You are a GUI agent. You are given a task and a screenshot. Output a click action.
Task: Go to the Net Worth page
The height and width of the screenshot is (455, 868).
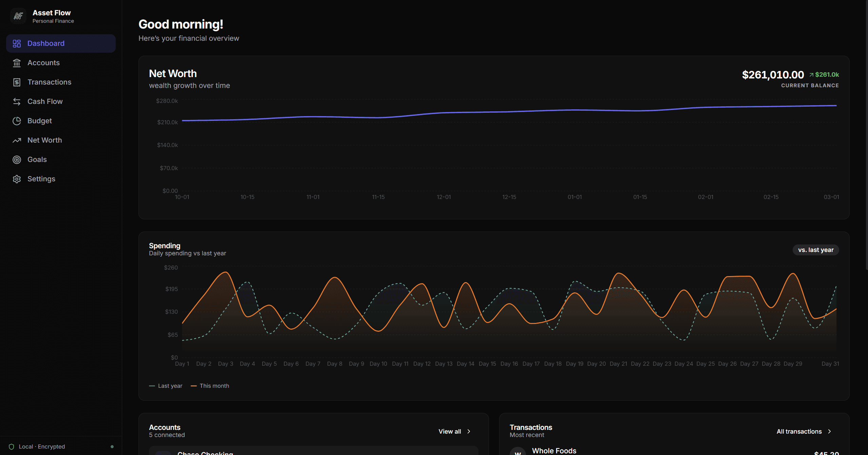(44, 140)
